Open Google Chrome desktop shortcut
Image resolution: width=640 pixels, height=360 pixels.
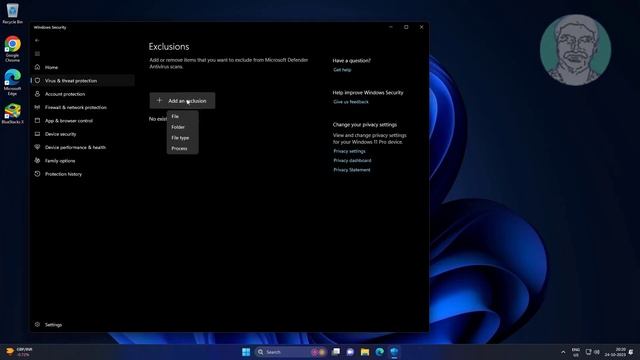(13, 49)
